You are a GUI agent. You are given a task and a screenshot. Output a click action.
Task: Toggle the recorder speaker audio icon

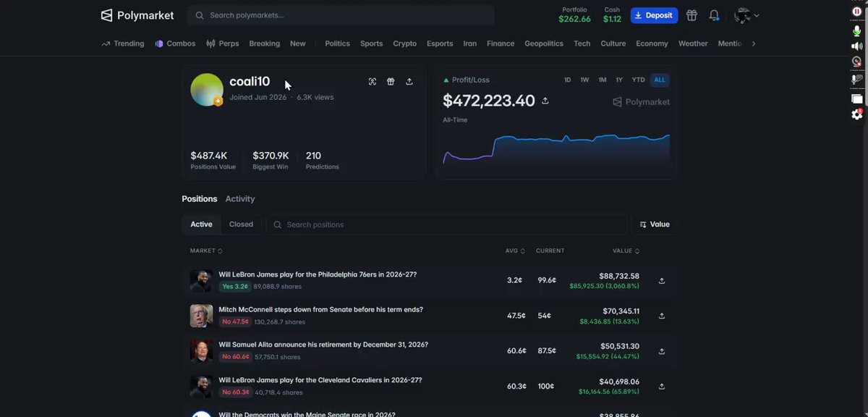tap(857, 46)
